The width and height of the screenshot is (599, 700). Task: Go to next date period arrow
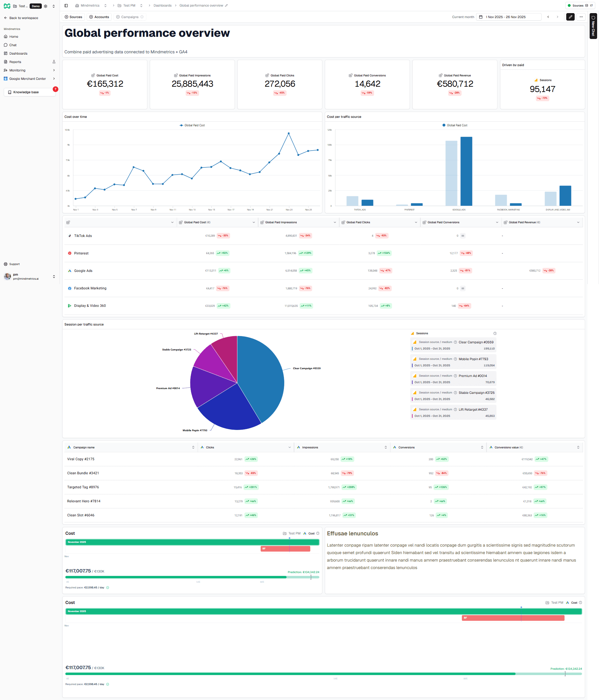coord(558,17)
